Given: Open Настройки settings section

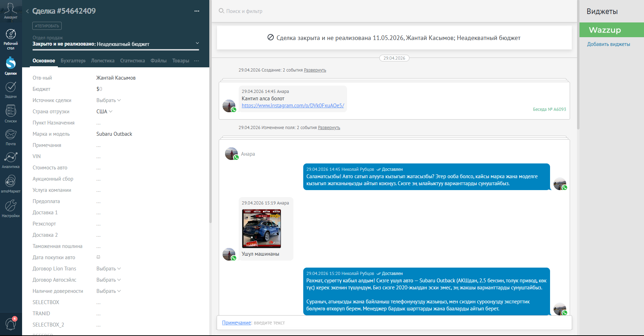Looking at the screenshot, I should 11,209.
